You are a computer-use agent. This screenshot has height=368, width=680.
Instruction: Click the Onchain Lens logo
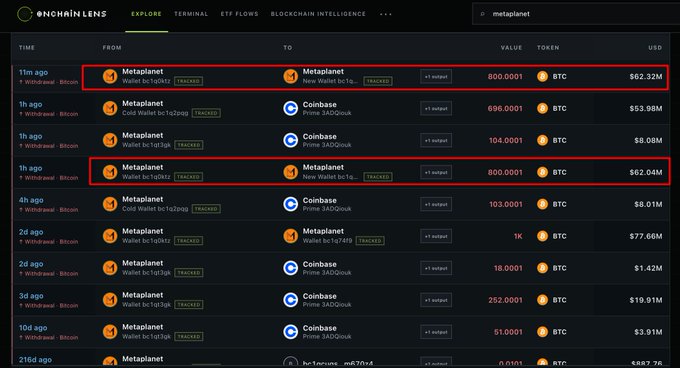(62, 14)
